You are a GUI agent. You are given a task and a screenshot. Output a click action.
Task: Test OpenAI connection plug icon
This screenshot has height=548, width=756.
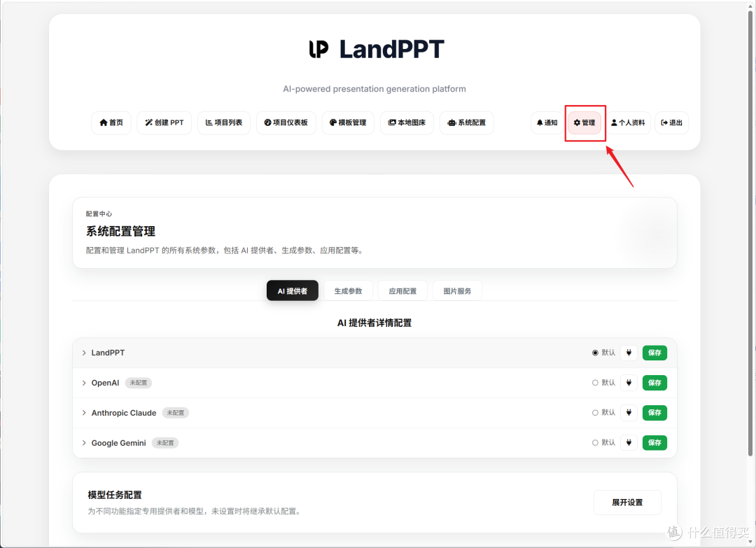click(629, 383)
